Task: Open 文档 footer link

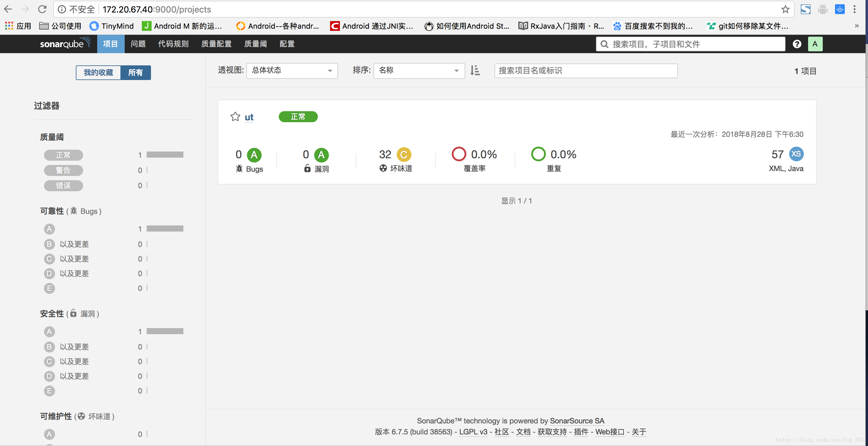Action: [523, 432]
